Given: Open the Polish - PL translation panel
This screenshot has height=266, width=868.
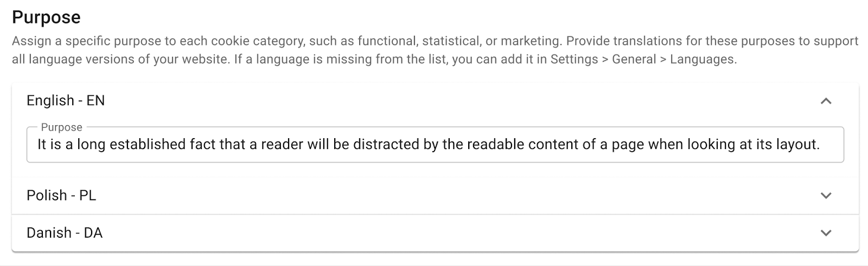Looking at the screenshot, I should tap(61, 196).
